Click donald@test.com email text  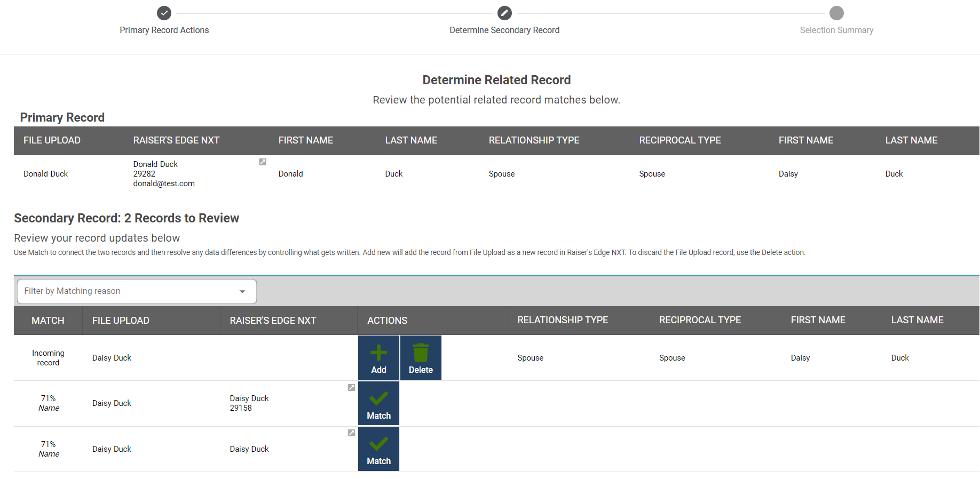click(x=164, y=183)
